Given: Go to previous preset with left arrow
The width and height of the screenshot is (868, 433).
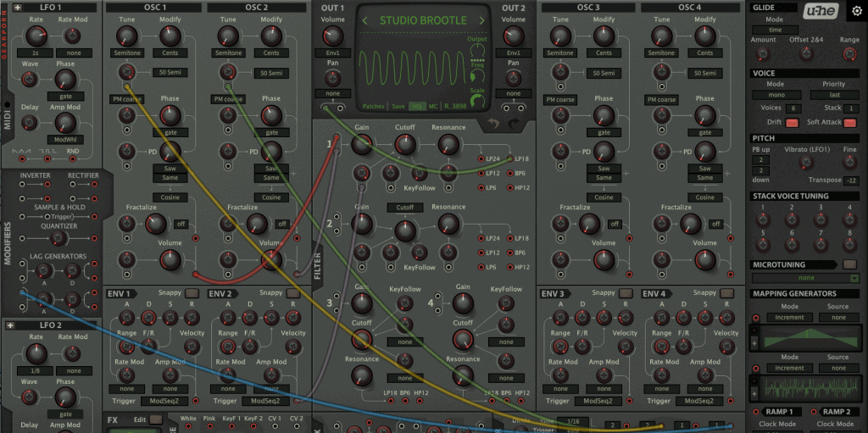Looking at the screenshot, I should tap(365, 20).
